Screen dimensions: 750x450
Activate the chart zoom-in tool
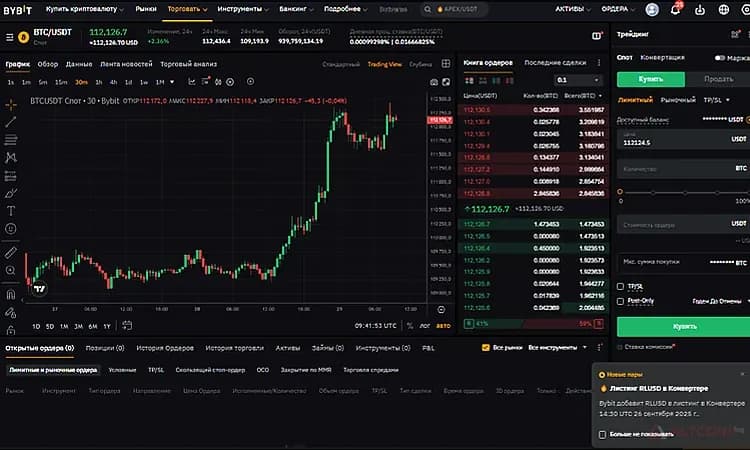point(11,271)
